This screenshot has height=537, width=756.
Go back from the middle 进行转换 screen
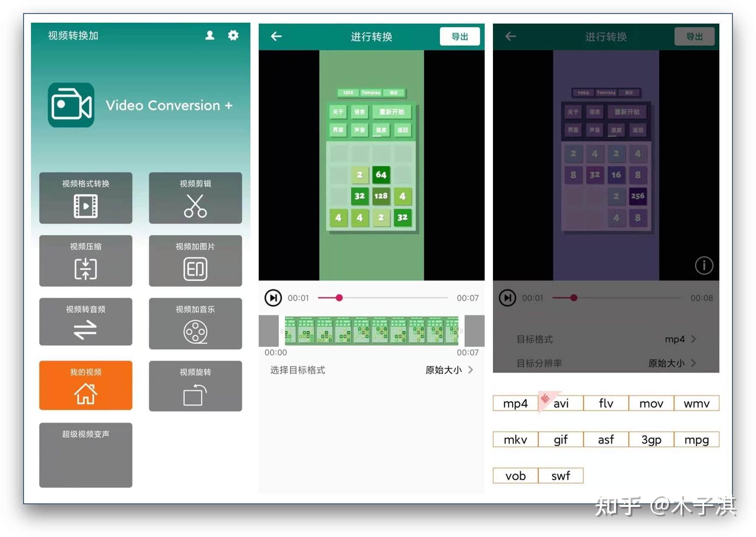(276, 36)
